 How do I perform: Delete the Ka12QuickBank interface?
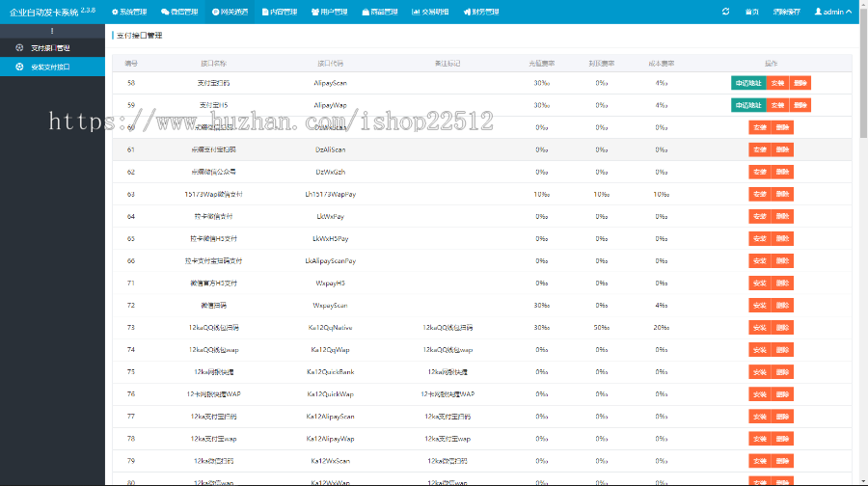coord(782,372)
